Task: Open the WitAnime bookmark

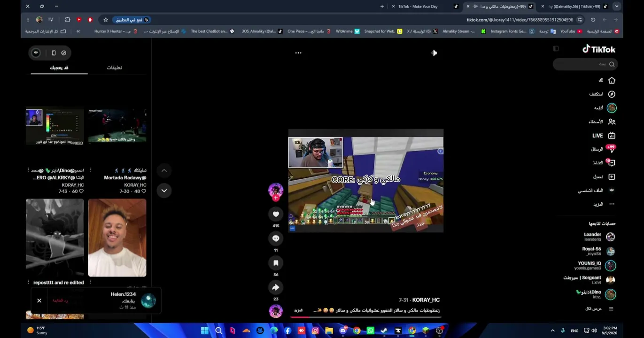Action: tap(348, 31)
